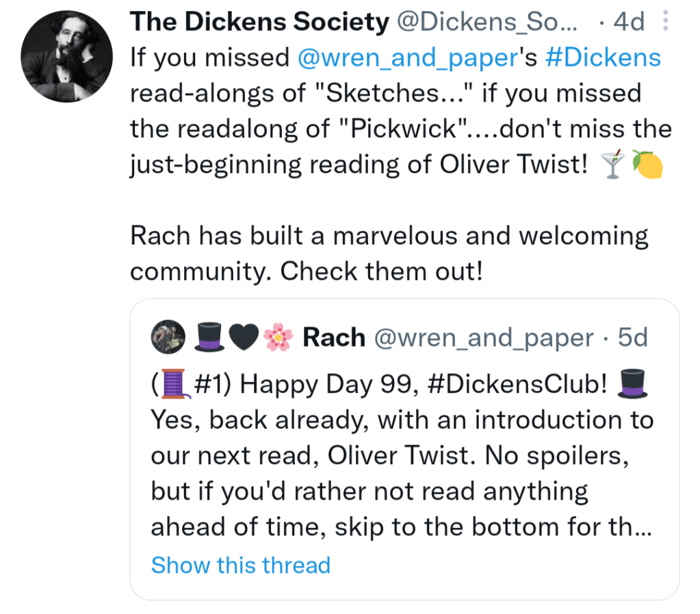Screen dimensions: 700x614
Task: Open the @wren_and_paper mention in the tweet
Action: click(x=406, y=57)
